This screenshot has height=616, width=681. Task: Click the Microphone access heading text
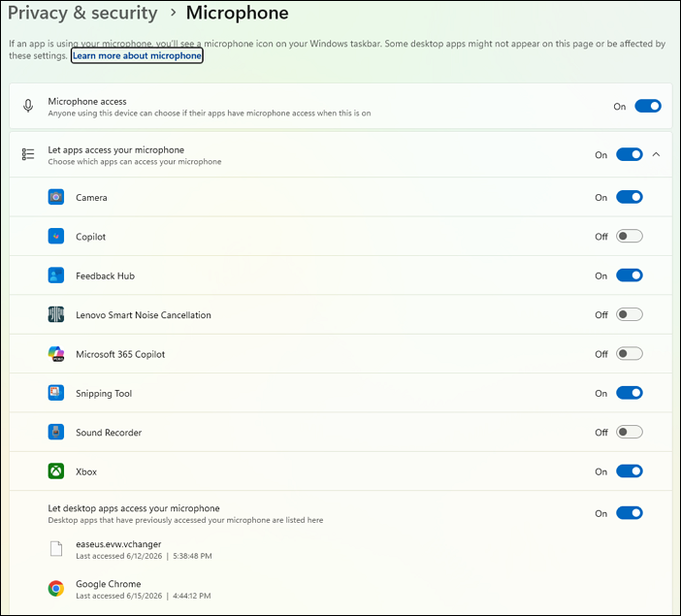(x=87, y=101)
